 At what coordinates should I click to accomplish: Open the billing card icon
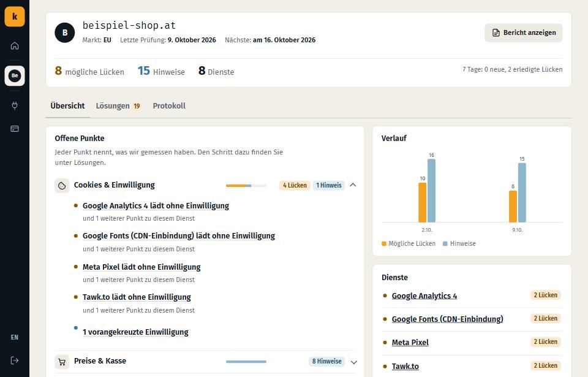15,129
